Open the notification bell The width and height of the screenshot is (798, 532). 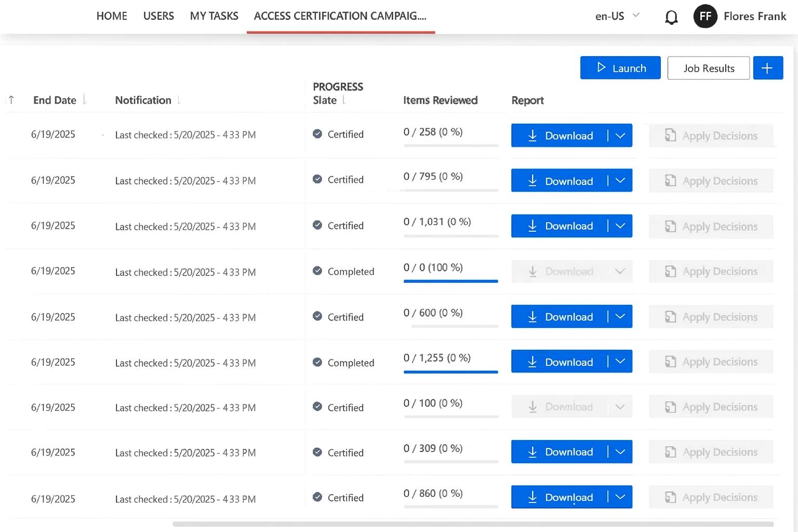pyautogui.click(x=671, y=17)
